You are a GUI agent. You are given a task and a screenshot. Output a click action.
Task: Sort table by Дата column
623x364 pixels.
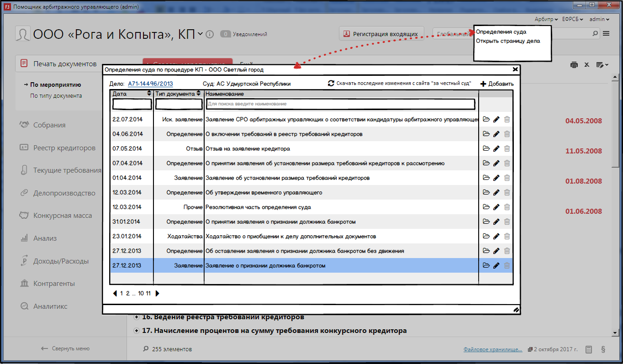[x=148, y=93]
